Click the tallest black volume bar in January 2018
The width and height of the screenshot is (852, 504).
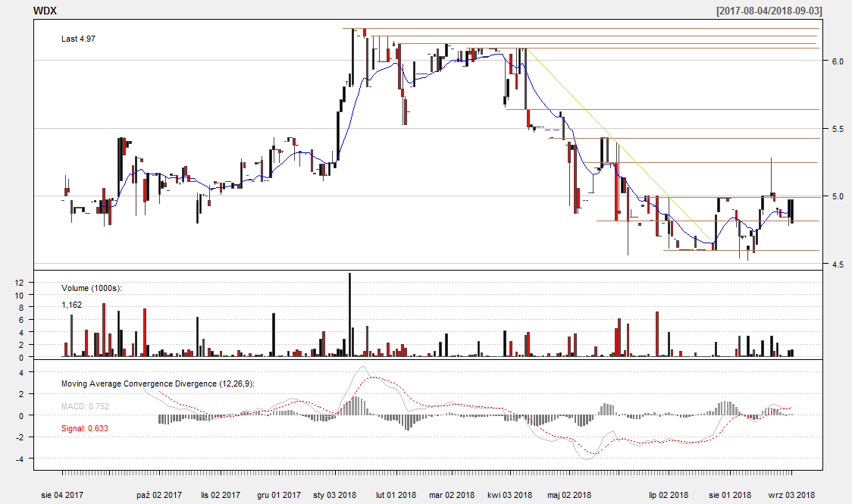point(349,315)
